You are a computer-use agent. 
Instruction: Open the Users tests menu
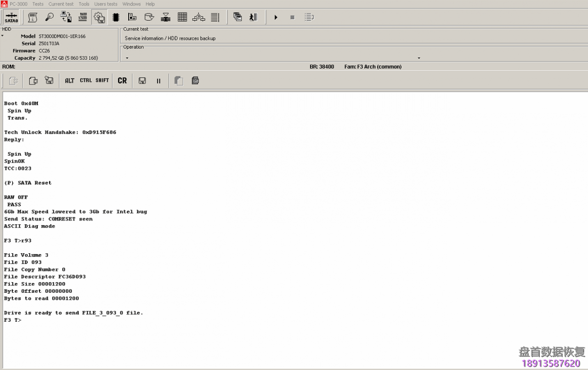(x=106, y=4)
